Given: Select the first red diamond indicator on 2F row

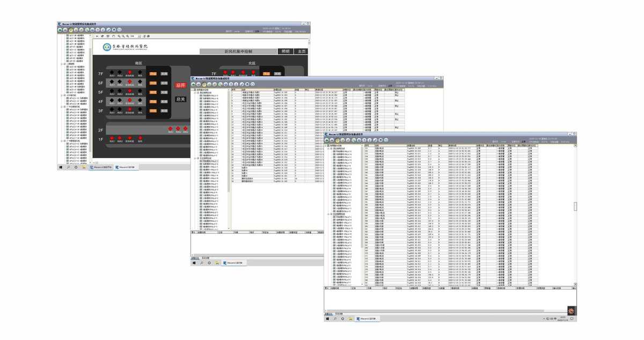Looking at the screenshot, I should [170, 129].
